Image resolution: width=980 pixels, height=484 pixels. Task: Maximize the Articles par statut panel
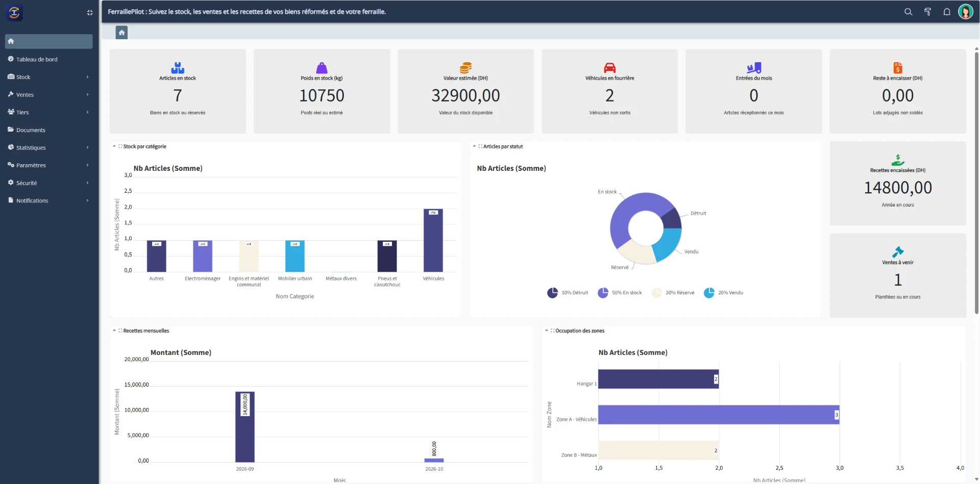click(480, 146)
